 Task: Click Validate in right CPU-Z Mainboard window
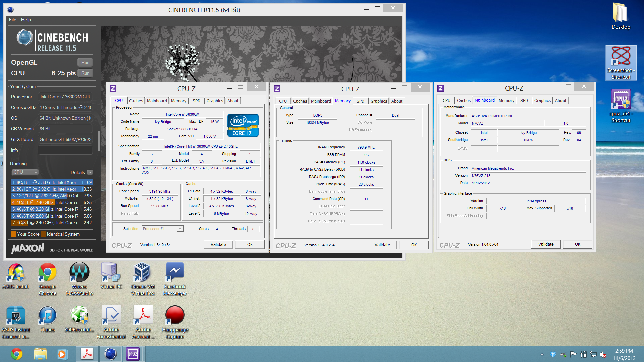pyautogui.click(x=546, y=244)
